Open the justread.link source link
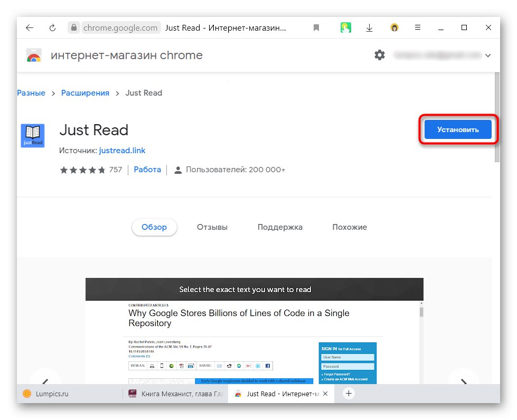The image size is (517, 420). [122, 151]
